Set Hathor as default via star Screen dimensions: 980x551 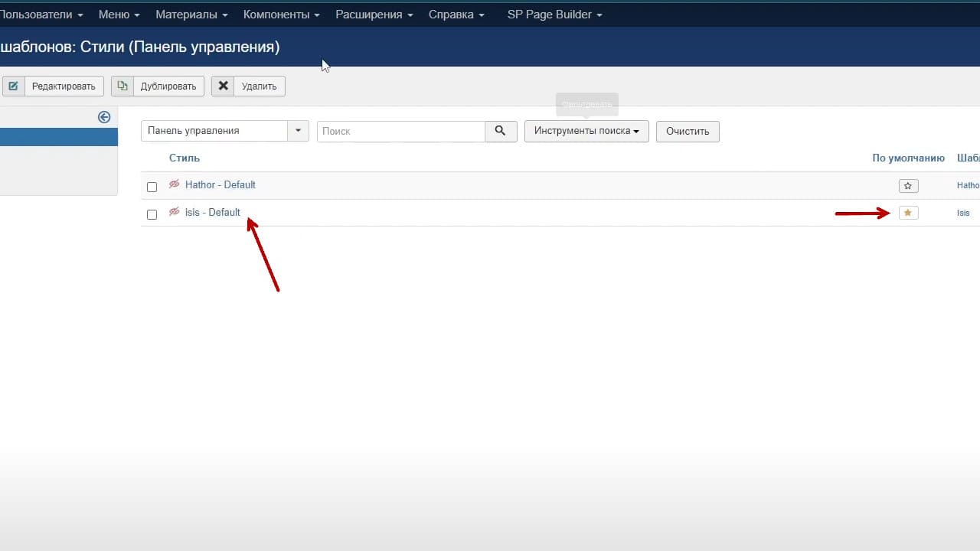coord(908,185)
